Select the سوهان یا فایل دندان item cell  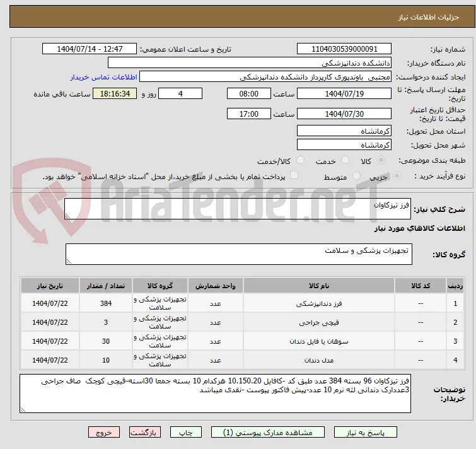[319, 341]
